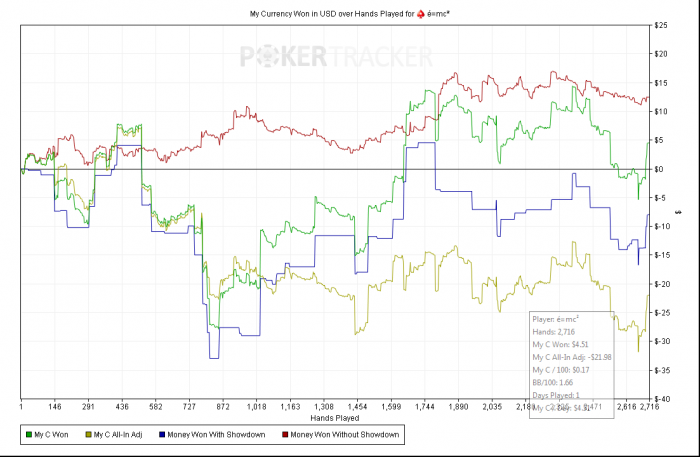
Task: Click the Hands Played axis label
Action: [x=334, y=417]
